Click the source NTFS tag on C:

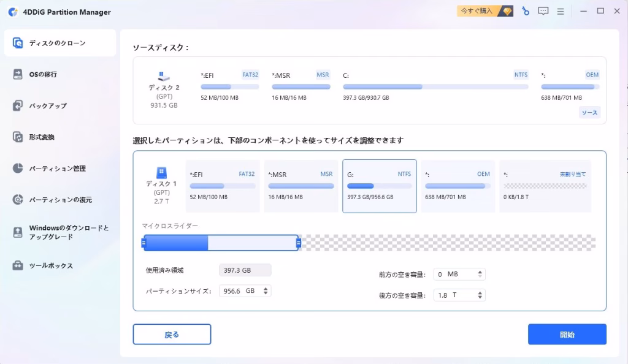(521, 75)
